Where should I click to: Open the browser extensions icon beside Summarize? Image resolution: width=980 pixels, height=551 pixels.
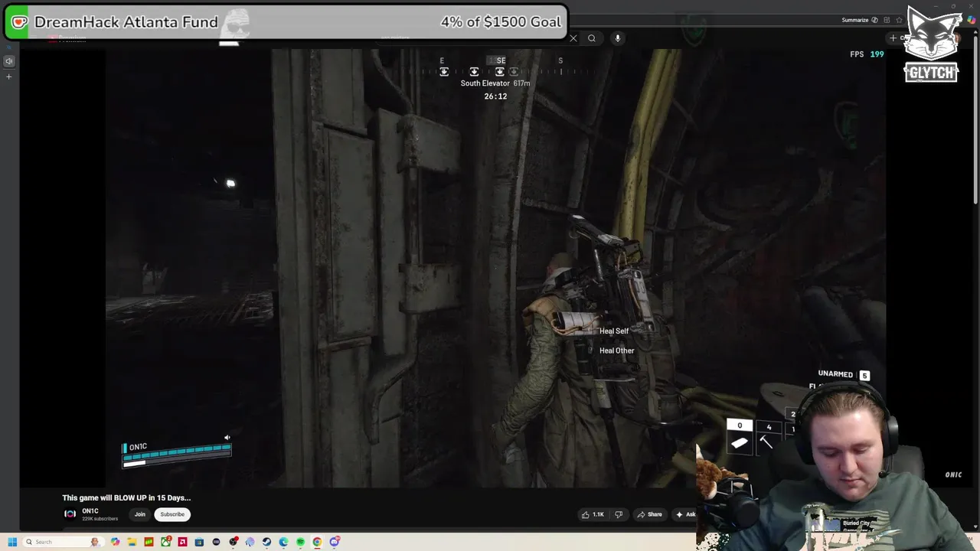887,20
